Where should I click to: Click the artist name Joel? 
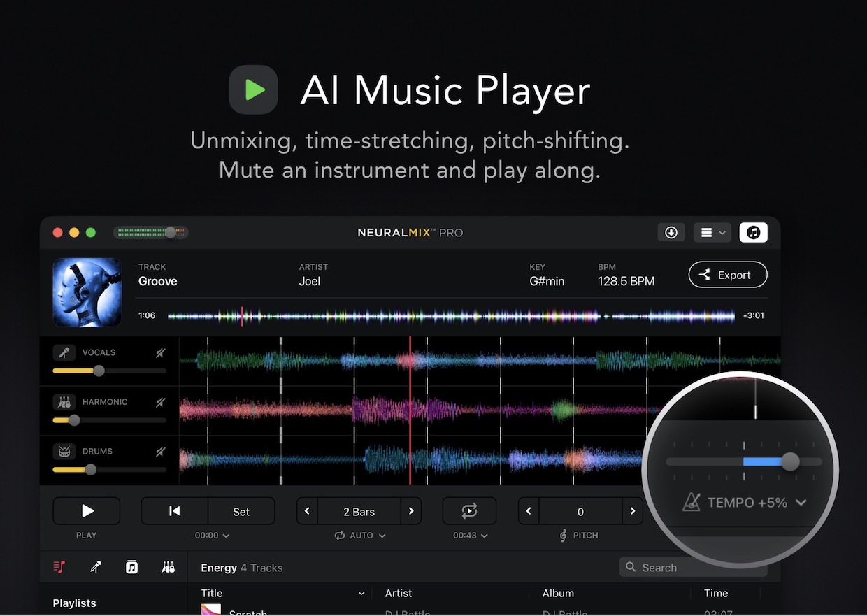tap(310, 281)
